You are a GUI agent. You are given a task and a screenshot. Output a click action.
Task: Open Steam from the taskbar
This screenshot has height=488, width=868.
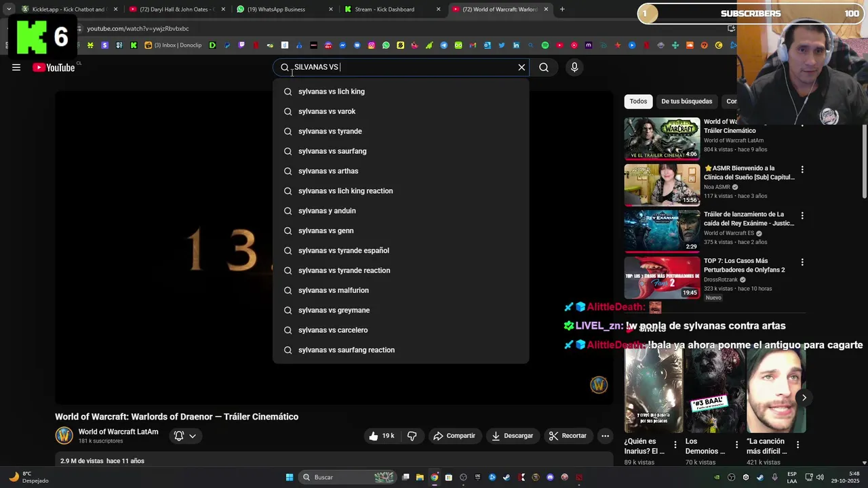507,477
